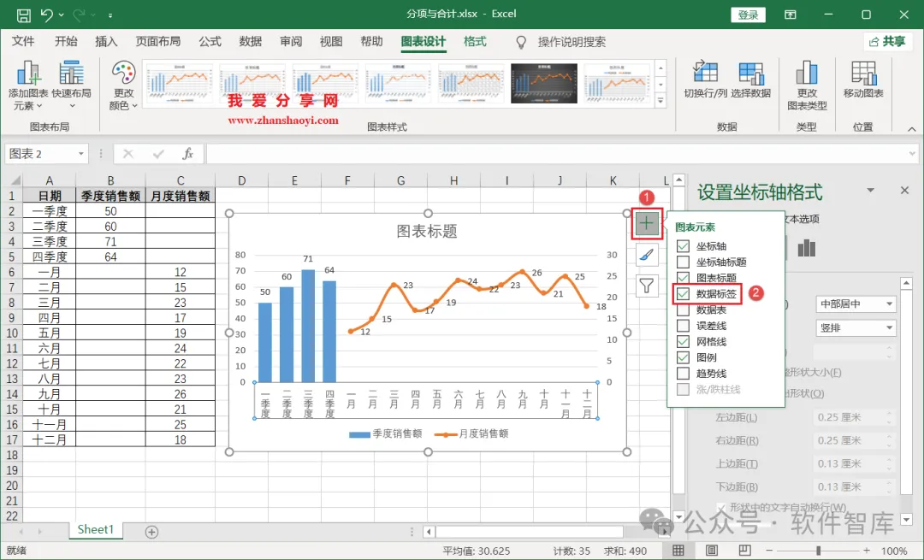Click the 操作说明搜索 search box
Screen dimensions: 924x560
571,42
